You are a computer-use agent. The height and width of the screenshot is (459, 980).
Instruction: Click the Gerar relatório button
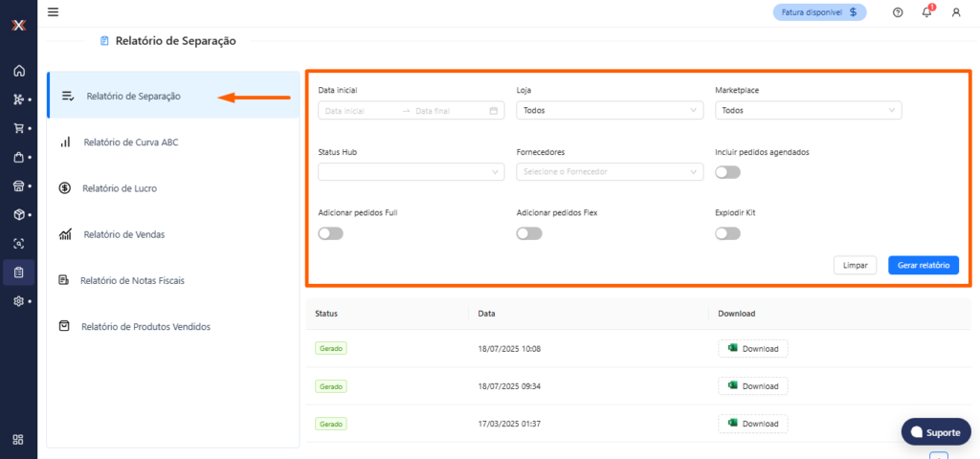click(x=923, y=265)
